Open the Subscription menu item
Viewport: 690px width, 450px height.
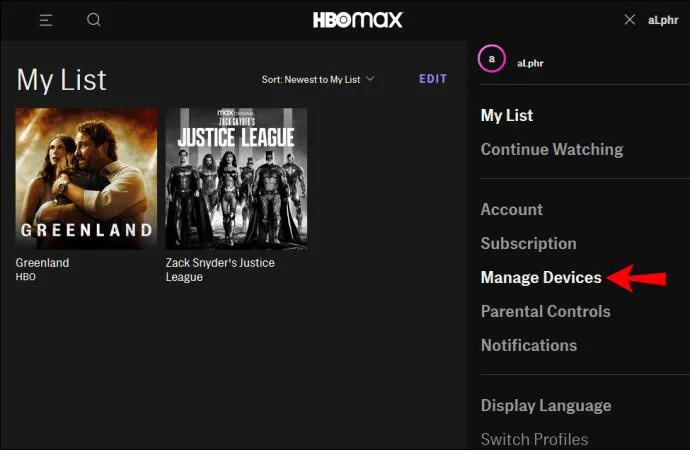(x=528, y=244)
